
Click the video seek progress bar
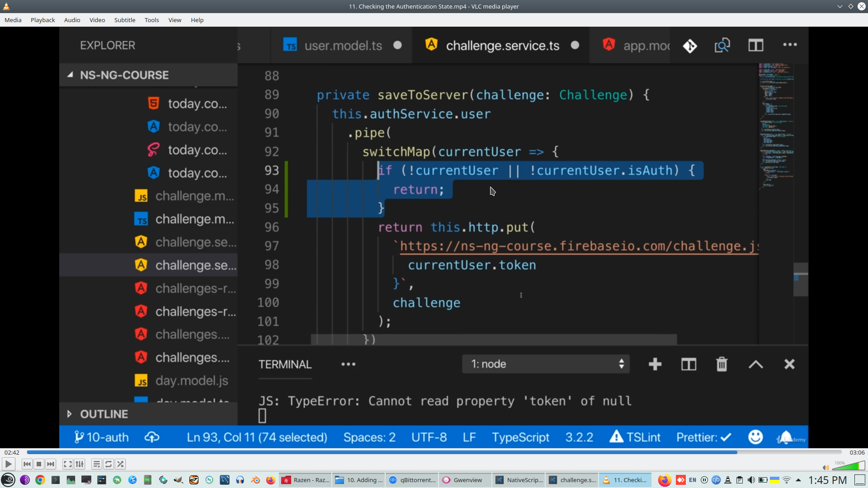[x=434, y=452]
